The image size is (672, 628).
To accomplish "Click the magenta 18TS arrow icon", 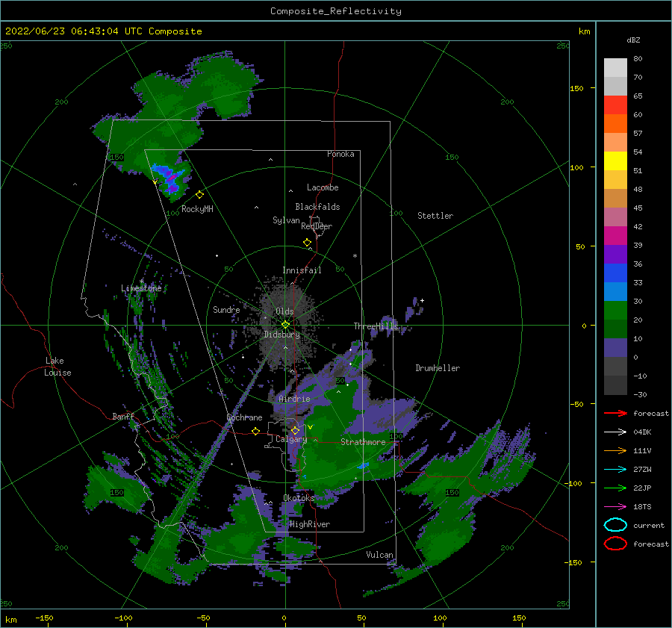I will tap(615, 507).
